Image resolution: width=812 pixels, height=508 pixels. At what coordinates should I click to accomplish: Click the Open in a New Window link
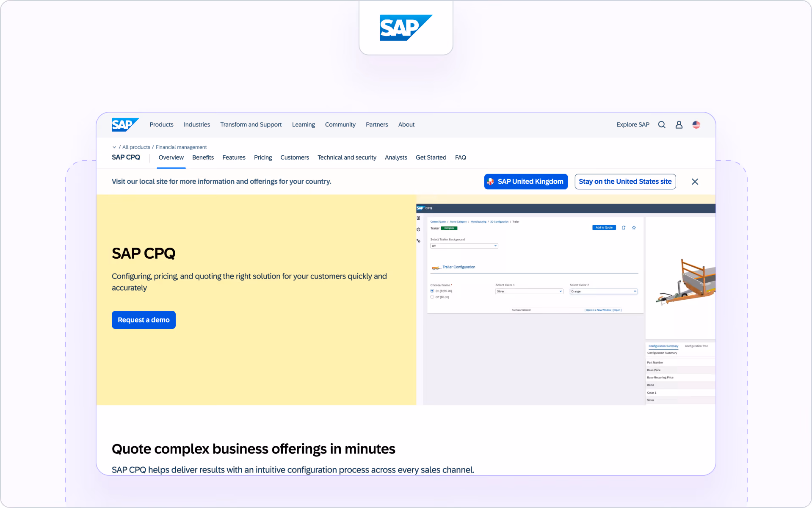(598, 310)
